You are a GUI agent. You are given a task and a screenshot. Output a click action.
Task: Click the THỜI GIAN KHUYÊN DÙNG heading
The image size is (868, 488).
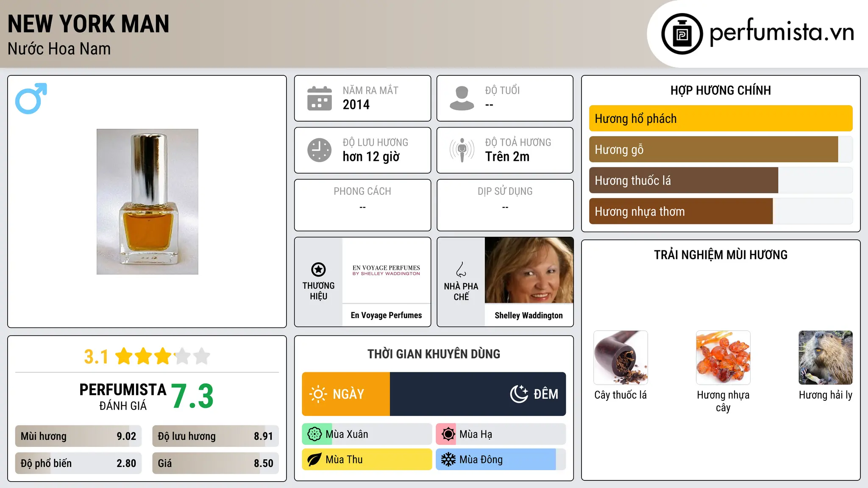(x=434, y=354)
